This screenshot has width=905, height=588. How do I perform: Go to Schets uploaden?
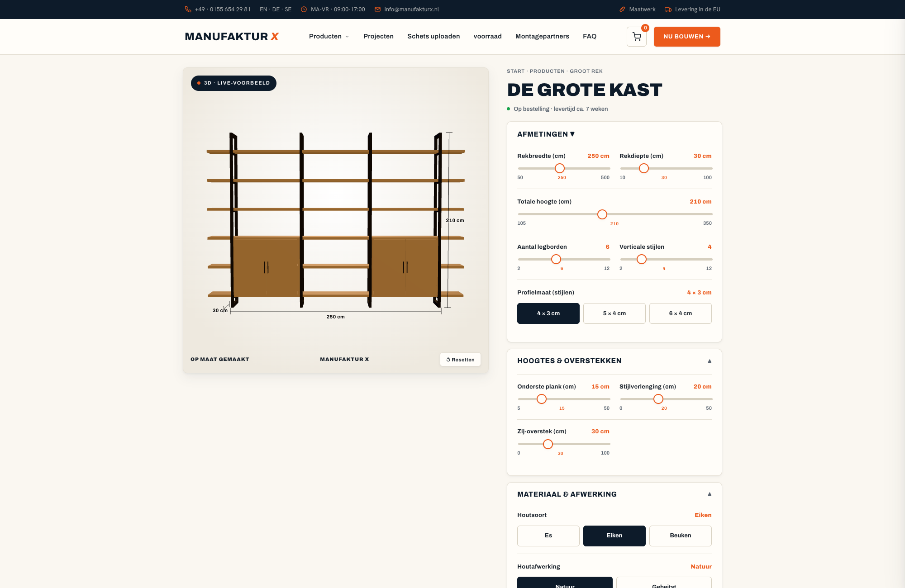point(433,37)
